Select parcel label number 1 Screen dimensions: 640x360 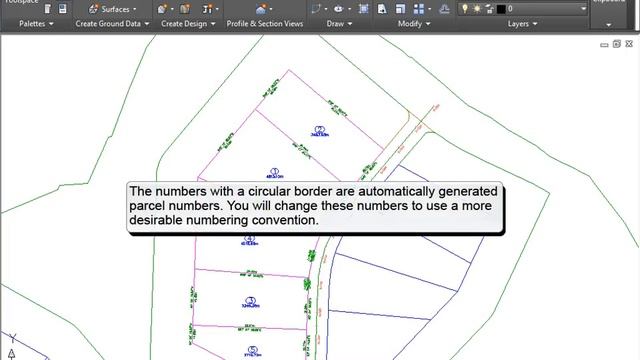pyautogui.click(x=274, y=173)
